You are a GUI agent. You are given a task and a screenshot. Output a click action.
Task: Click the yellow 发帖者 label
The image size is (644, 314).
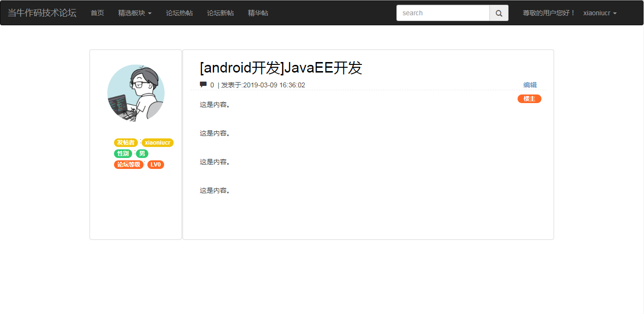126,143
